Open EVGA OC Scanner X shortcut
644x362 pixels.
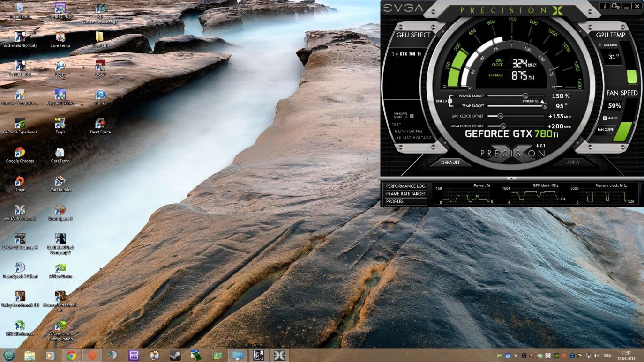20,239
